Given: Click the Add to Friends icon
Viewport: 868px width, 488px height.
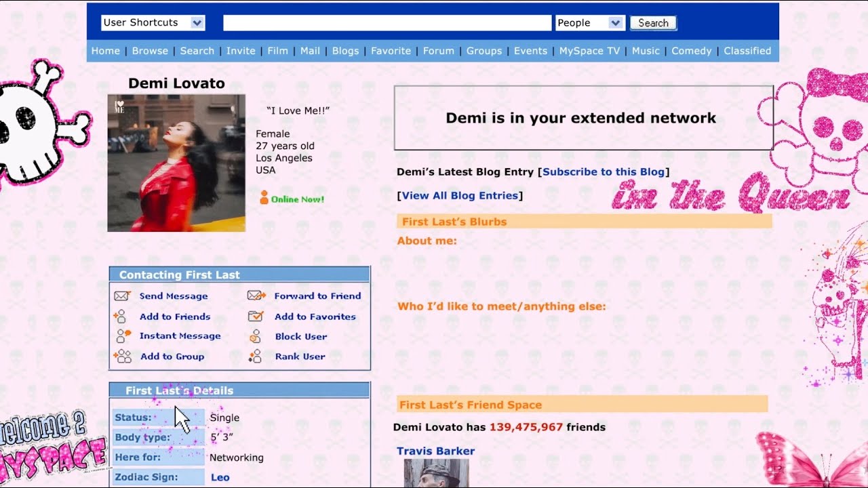Looking at the screenshot, I should [120, 317].
